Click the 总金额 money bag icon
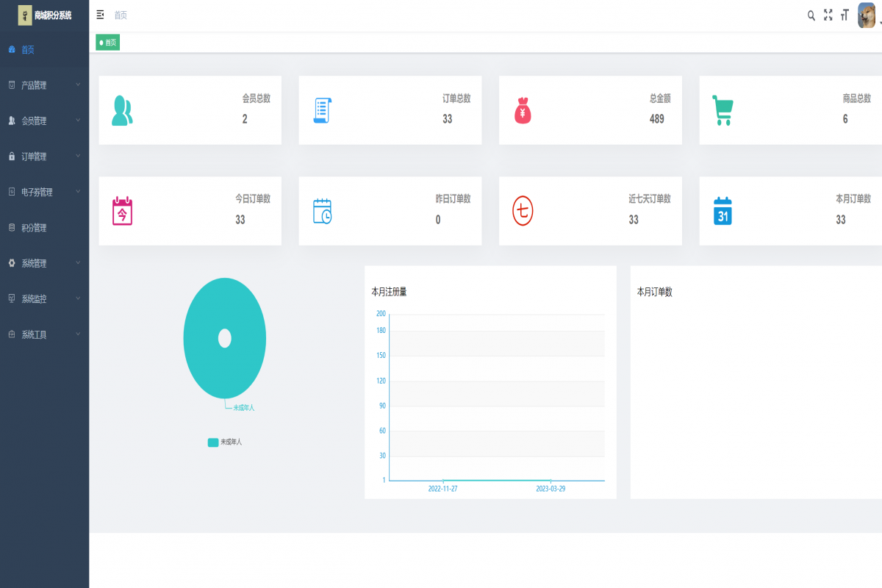Screen dimensions: 882x588 (523, 110)
